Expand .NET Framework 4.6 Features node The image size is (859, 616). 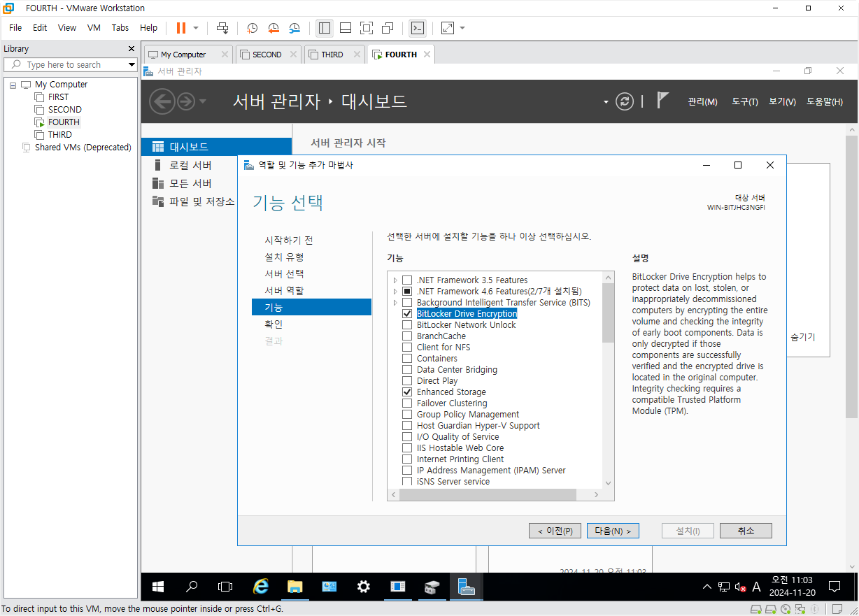[x=395, y=292]
